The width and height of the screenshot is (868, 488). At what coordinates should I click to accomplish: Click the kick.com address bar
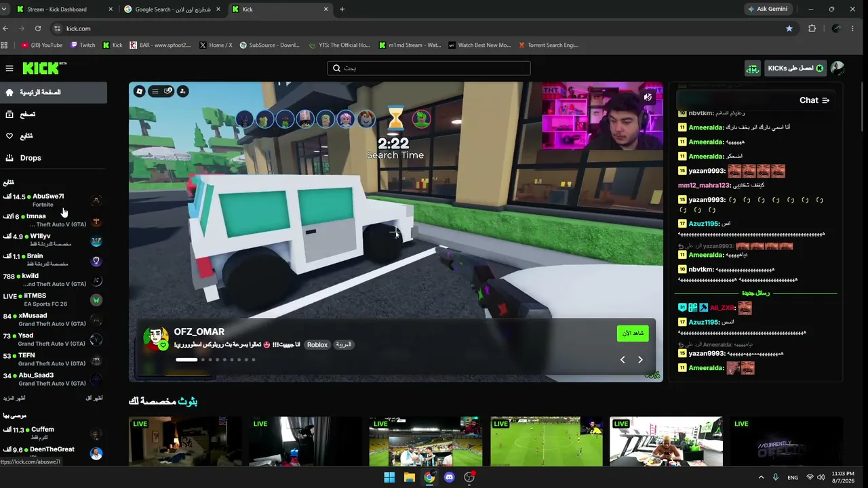point(420,28)
